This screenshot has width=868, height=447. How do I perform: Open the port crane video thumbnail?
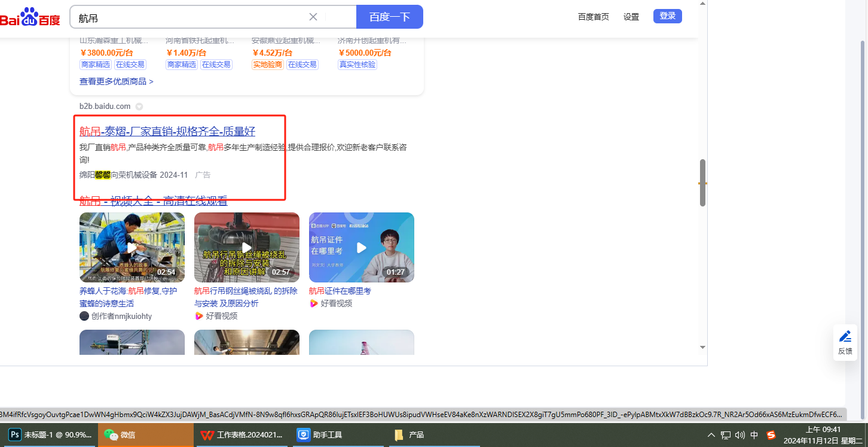coord(132,342)
